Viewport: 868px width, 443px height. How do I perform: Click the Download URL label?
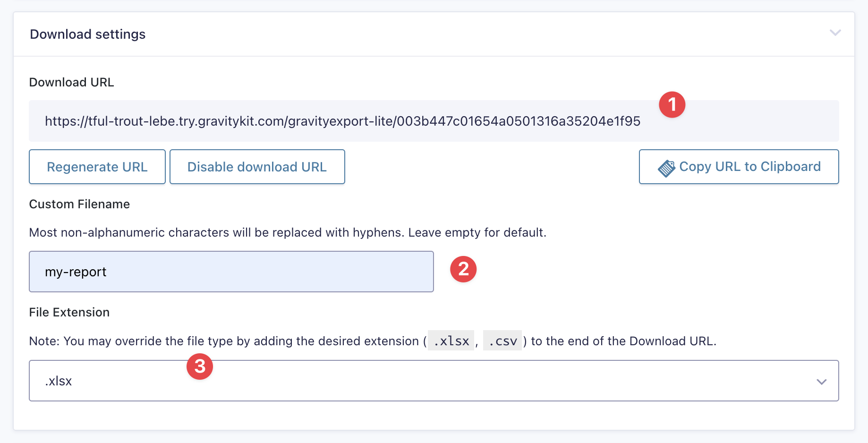(71, 82)
